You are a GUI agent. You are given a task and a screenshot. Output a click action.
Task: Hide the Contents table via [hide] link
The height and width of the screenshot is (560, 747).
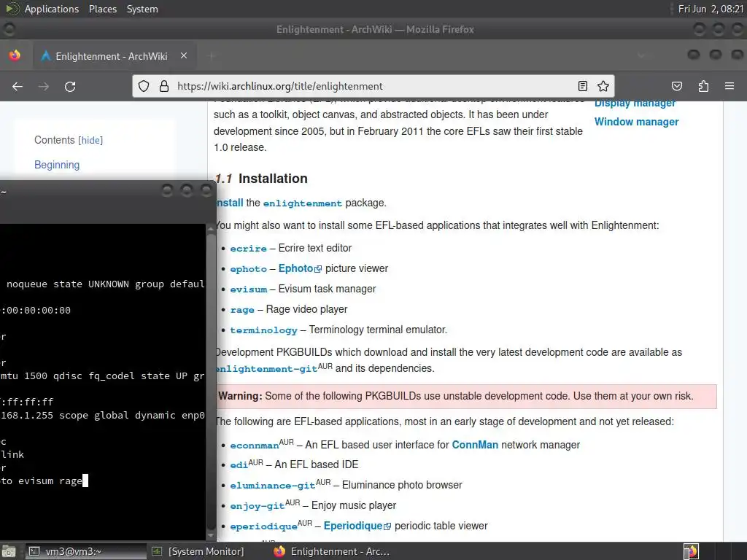(90, 140)
